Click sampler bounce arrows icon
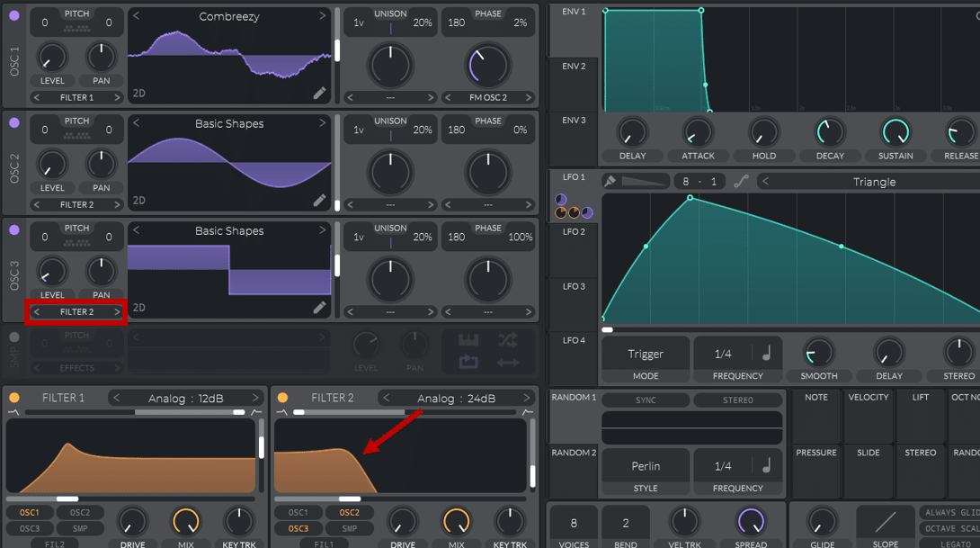Screen dimensions: 980x548 [507, 363]
